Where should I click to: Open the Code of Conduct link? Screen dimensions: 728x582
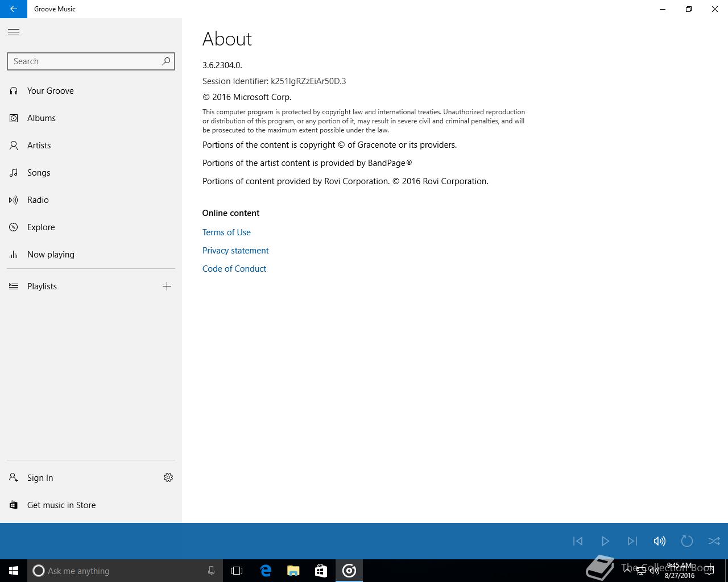(x=234, y=269)
